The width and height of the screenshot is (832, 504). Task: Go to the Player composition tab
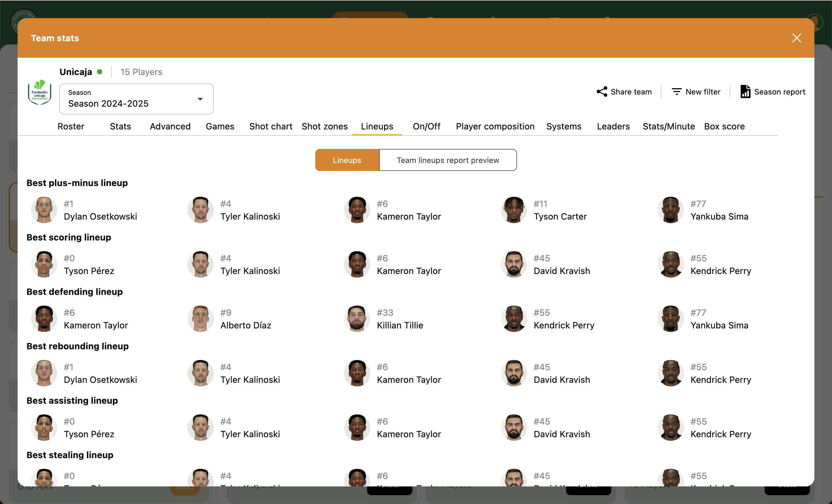tap(495, 126)
